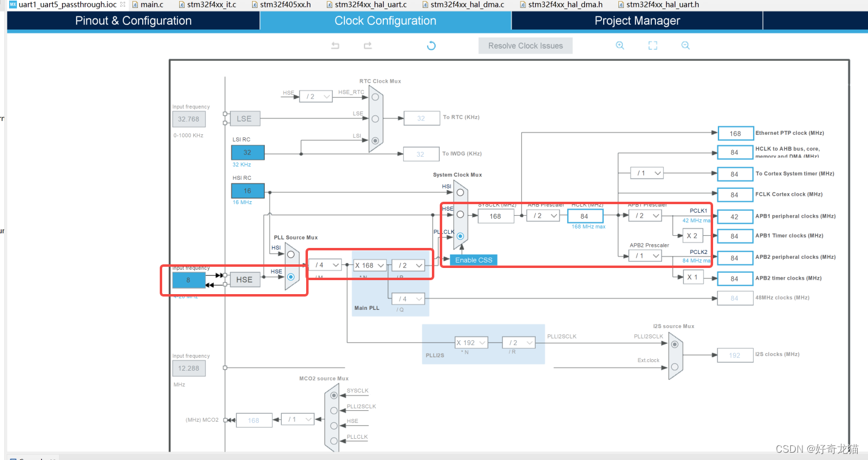Click the 48MHz clocks value box
868x460 pixels.
pyautogui.click(x=735, y=298)
